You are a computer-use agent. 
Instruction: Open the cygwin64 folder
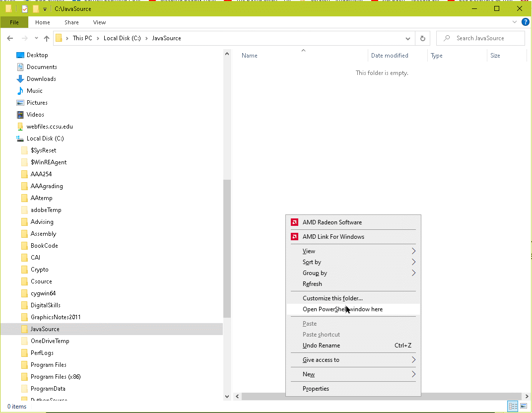(43, 293)
